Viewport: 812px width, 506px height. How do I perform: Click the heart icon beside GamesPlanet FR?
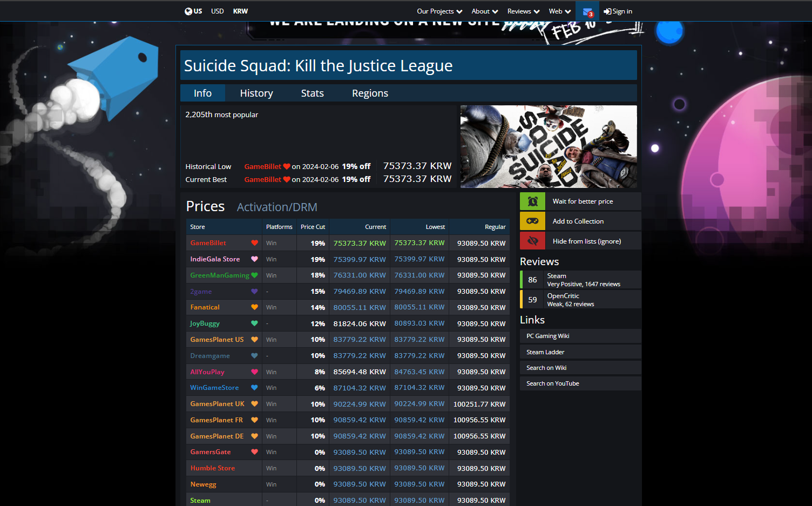click(x=255, y=420)
